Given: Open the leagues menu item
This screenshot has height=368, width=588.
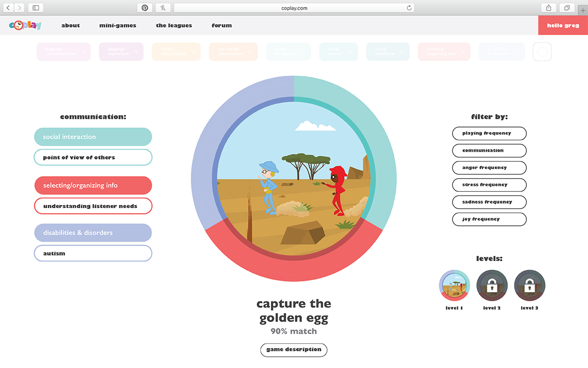Looking at the screenshot, I should click(173, 25).
